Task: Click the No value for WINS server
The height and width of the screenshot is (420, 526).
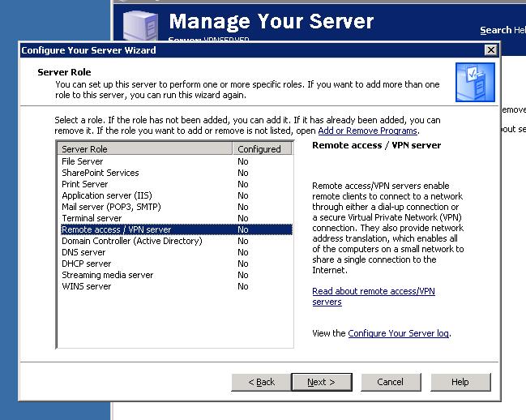Action: 243,286
